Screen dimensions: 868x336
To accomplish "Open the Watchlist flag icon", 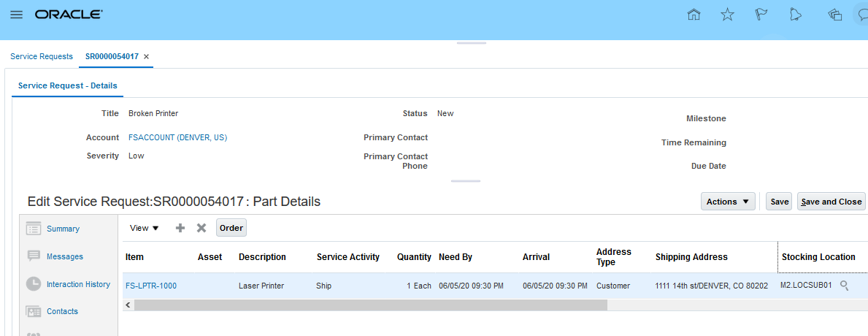I will 761,15.
